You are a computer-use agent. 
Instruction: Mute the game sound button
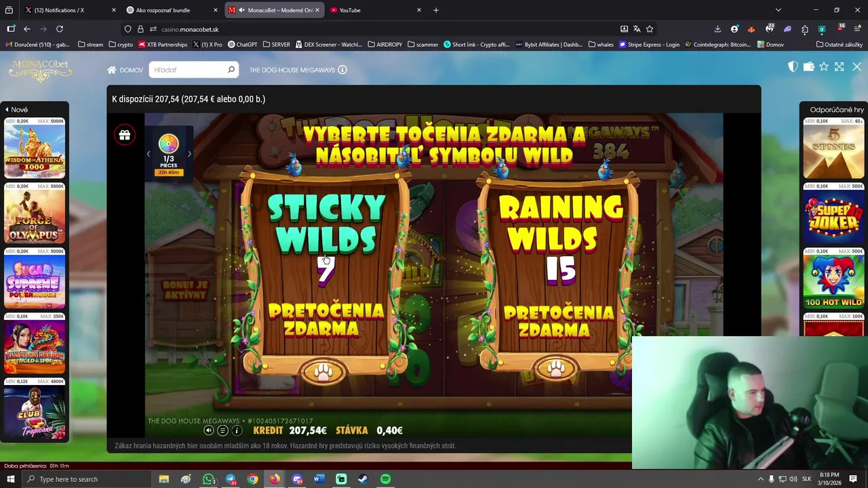[x=209, y=430]
